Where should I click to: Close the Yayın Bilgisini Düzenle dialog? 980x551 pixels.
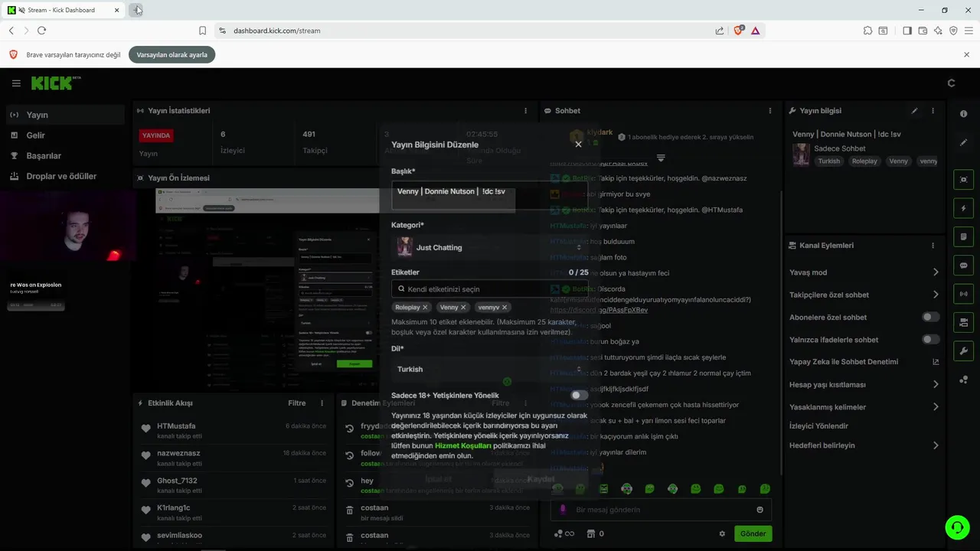[x=578, y=144]
